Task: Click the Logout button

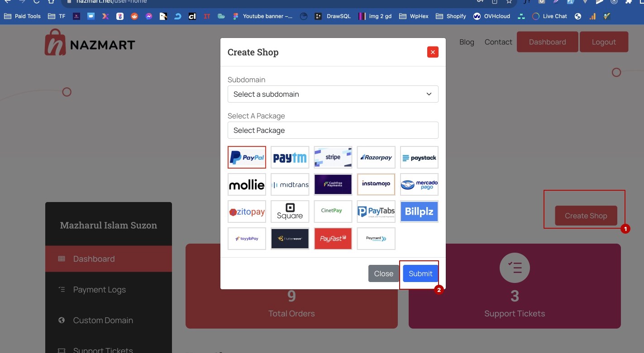Action: (x=604, y=42)
